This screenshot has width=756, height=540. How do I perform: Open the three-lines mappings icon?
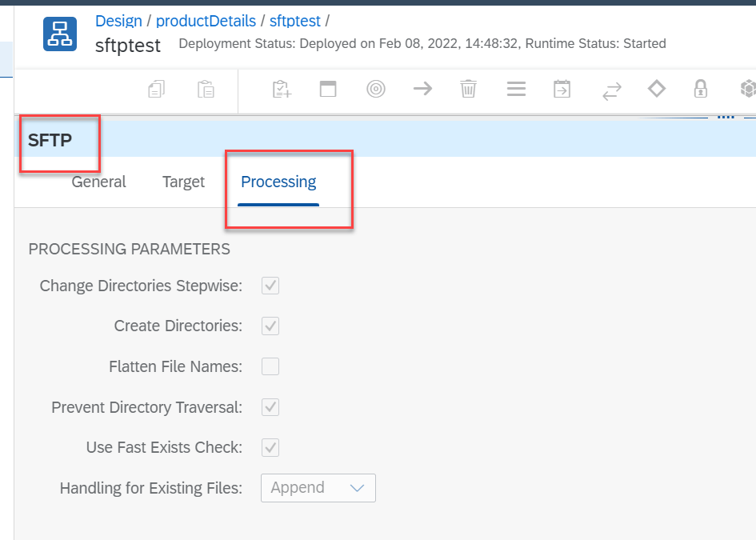pyautogui.click(x=516, y=89)
